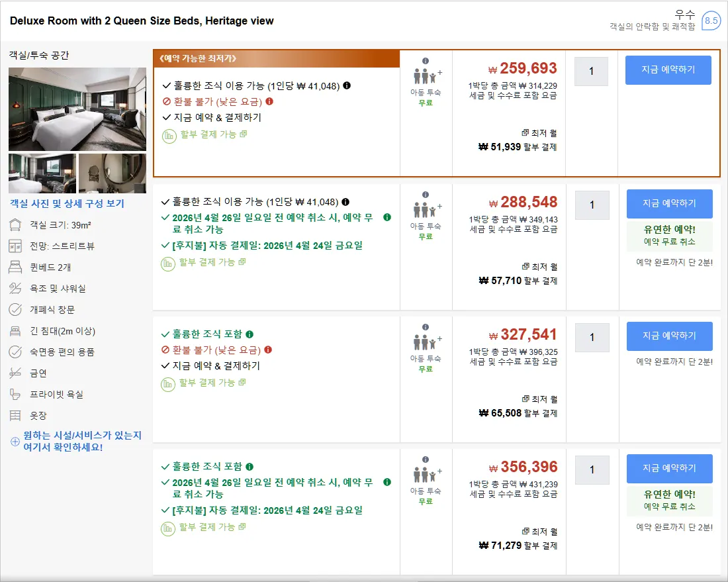Viewport: 728px width, 582px height.
Task: Open 할부 결제 가능 link in ₩356,396 row
Action: pos(212,527)
